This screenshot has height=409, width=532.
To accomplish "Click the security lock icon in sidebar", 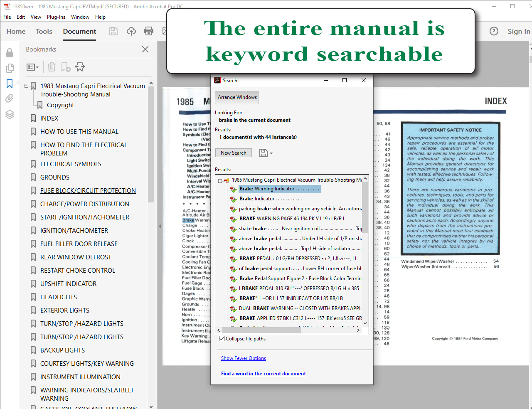I will pyautogui.click(x=10, y=53).
